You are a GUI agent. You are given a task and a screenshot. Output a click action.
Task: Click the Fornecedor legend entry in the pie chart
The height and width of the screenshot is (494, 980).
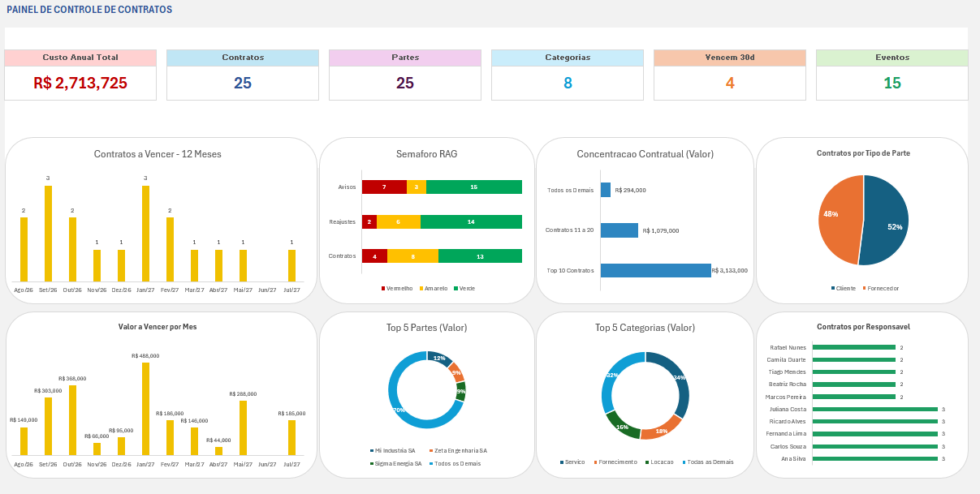[x=880, y=288]
